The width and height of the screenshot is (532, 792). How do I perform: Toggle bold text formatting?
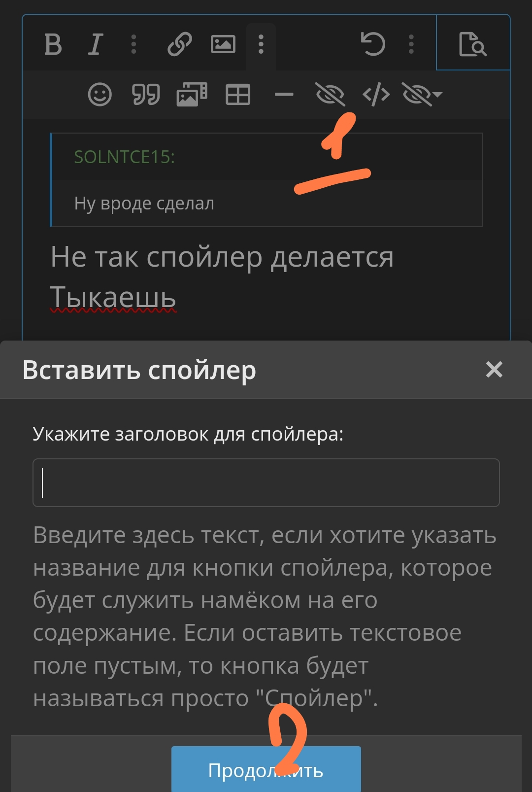pyautogui.click(x=53, y=44)
